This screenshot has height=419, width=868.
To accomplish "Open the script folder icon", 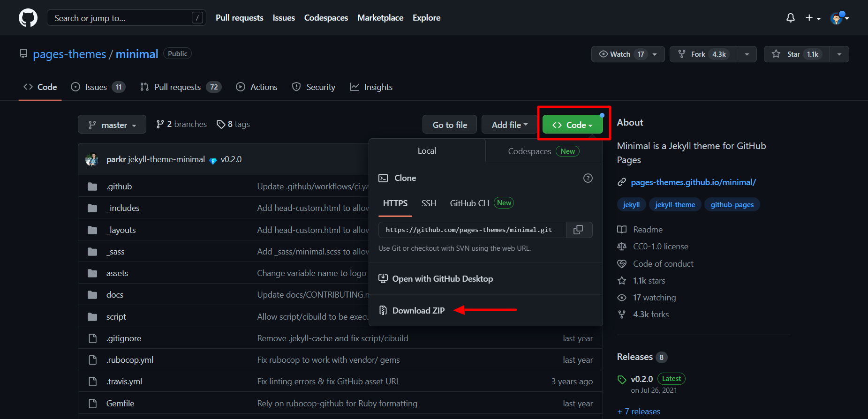I will [x=92, y=317].
